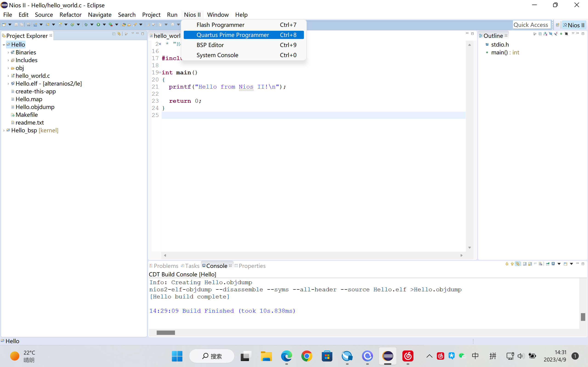Open the BSP Editor tool
Image resolution: width=588 pixels, height=367 pixels.
(210, 45)
